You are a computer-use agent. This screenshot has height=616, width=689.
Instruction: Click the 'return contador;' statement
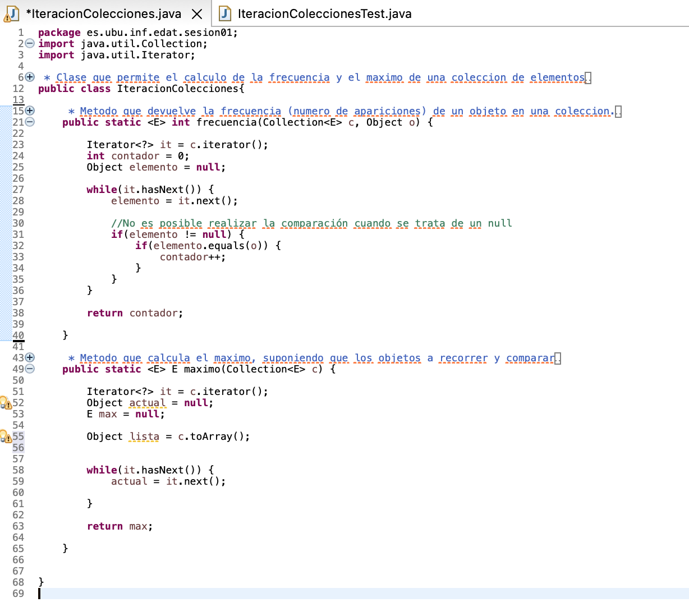[x=135, y=313]
